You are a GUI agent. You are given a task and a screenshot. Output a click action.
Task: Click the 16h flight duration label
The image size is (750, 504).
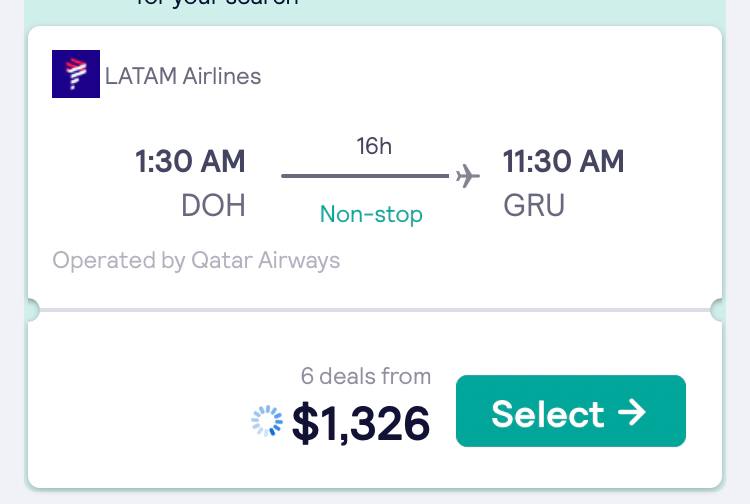click(x=374, y=146)
